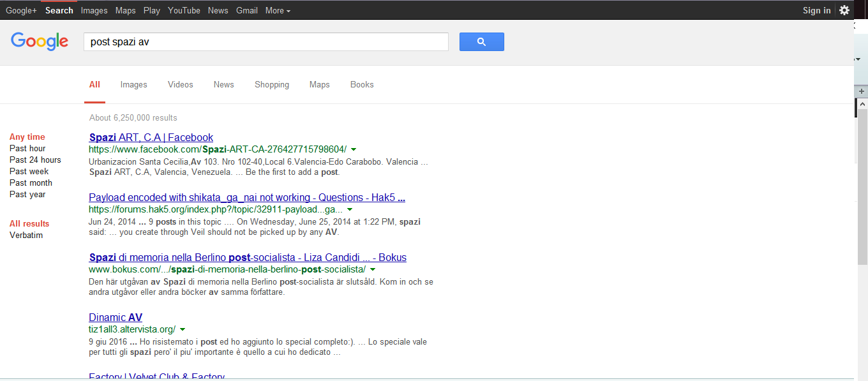The image size is (868, 381).
Task: Expand options arrow beside forums.hak5.org URL
Action: coord(350,209)
